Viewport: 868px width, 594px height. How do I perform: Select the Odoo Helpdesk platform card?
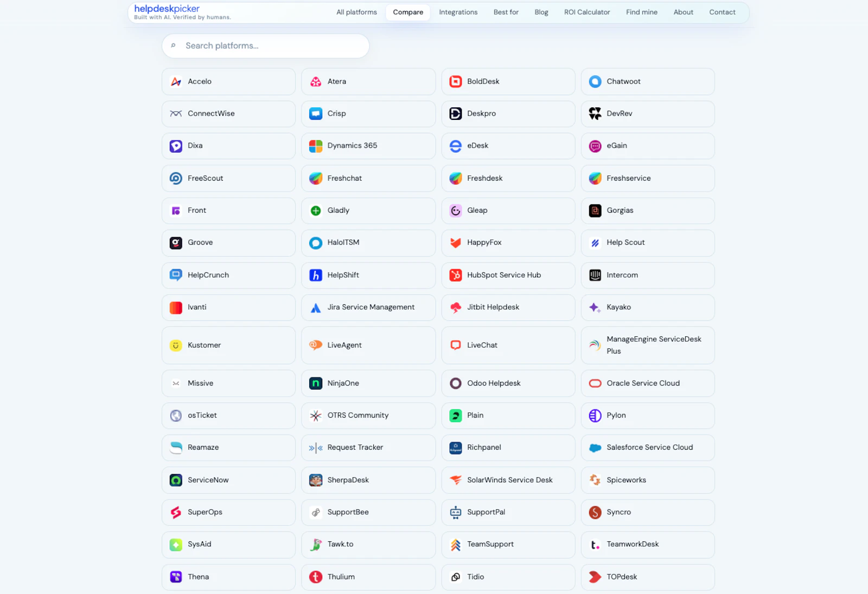(x=508, y=383)
